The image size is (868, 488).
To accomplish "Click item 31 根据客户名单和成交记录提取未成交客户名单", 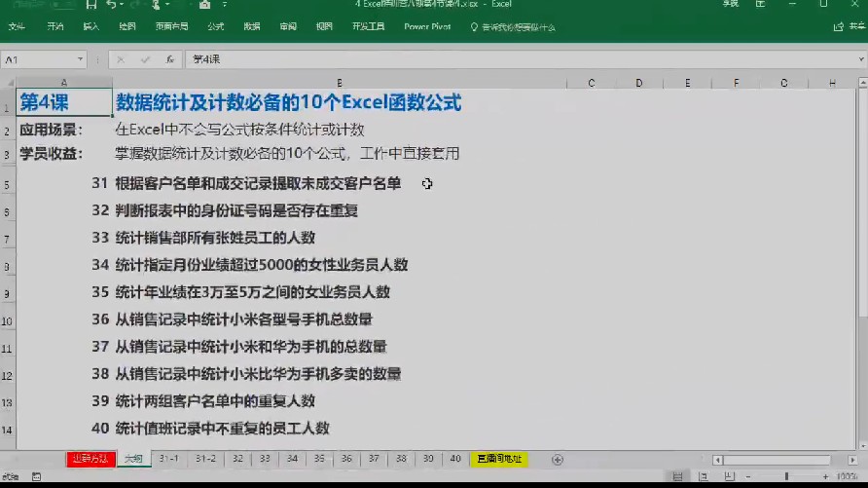I will pos(258,183).
